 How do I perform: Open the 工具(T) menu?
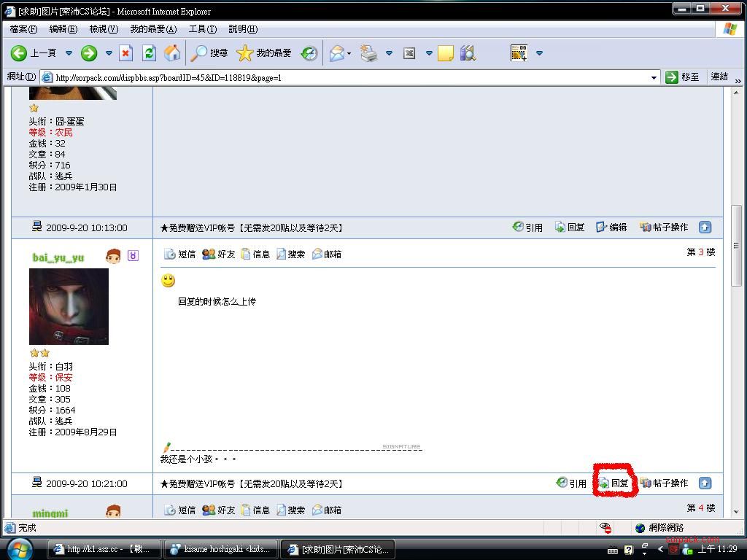point(202,29)
